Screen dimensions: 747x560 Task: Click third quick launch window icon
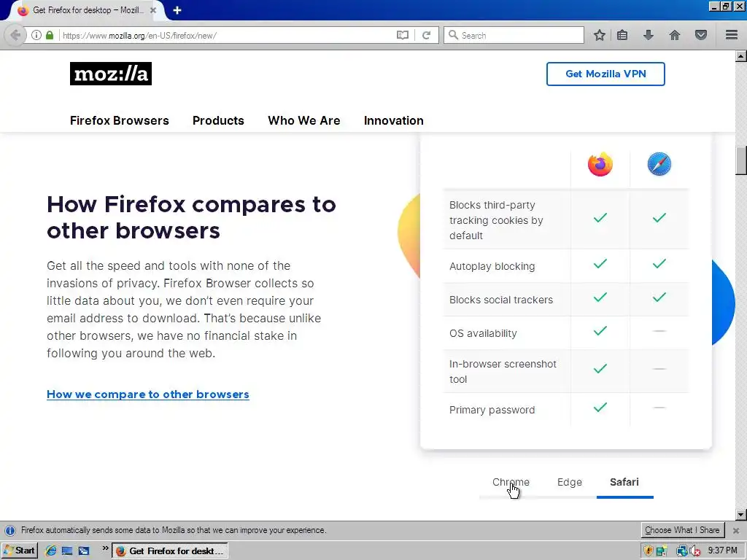[x=84, y=551]
